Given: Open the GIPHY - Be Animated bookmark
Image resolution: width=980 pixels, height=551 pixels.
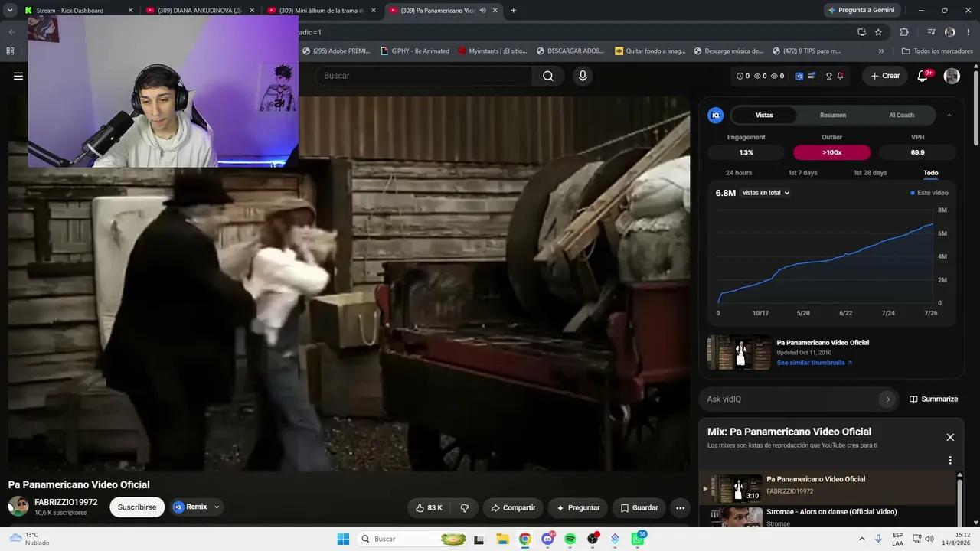Looking at the screenshot, I should [x=415, y=51].
